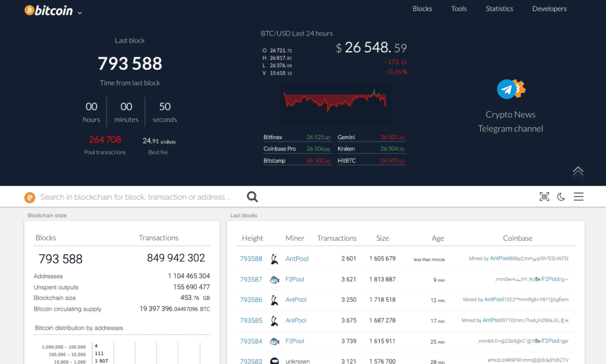The width and height of the screenshot is (606, 364).
Task: Open the QR code scanner icon
Action: 544,197
